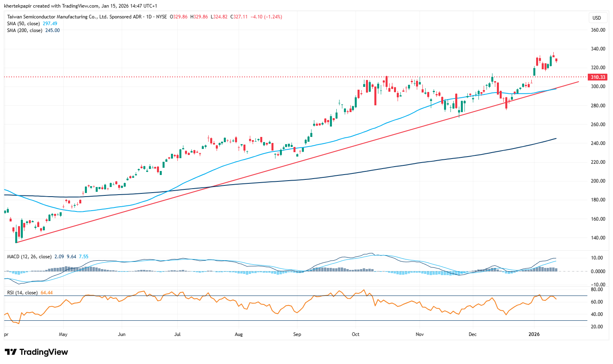613x364 pixels.
Task: Click the NYSE exchange label in title
Action: click(x=162, y=17)
